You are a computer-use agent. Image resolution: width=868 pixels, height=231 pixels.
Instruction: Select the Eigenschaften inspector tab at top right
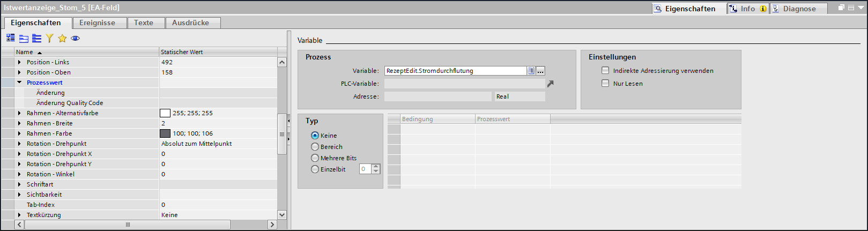coord(689,9)
